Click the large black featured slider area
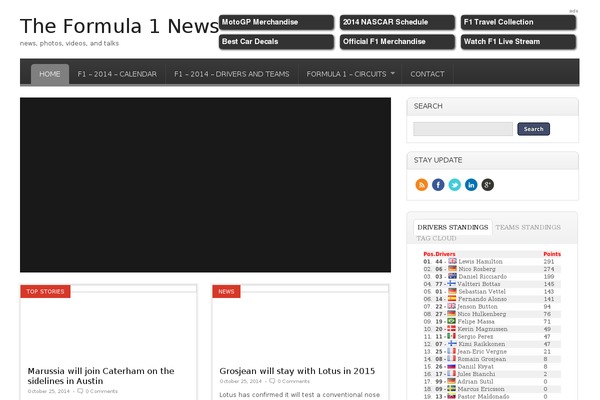 coord(205,185)
